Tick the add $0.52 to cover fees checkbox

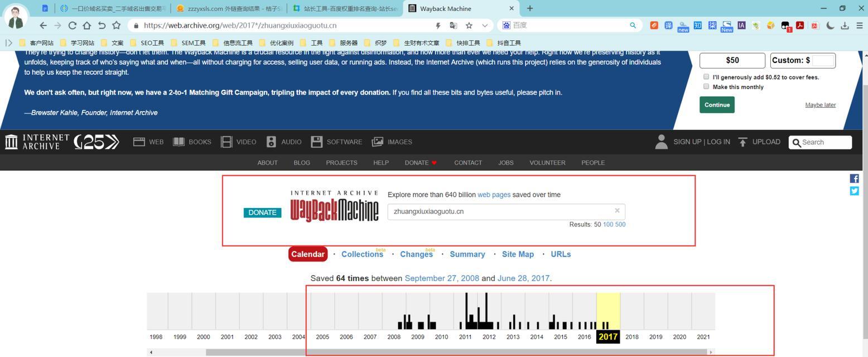tap(706, 76)
